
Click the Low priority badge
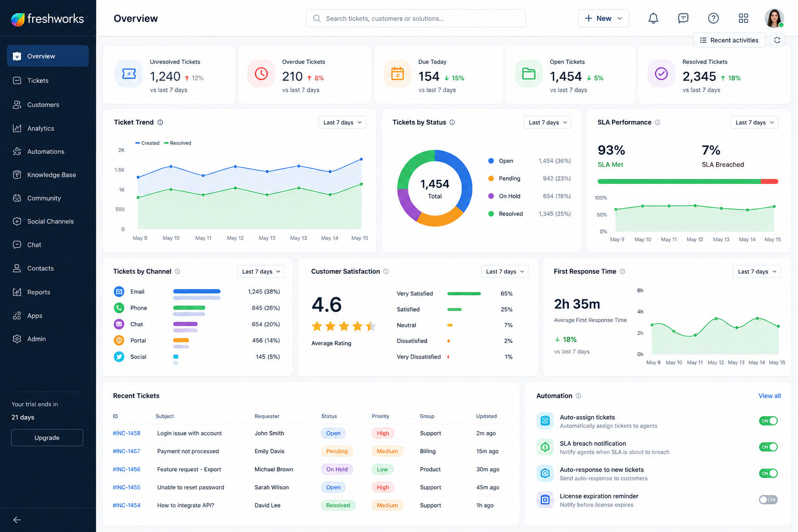382,469
